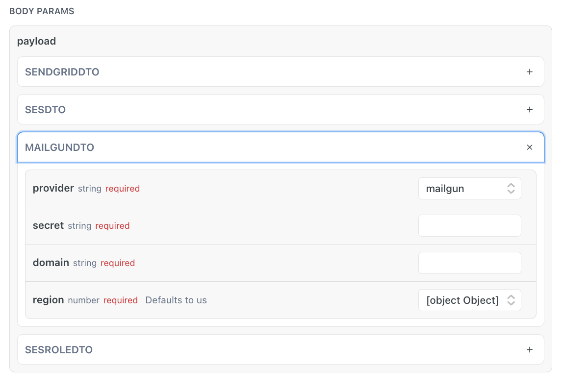563x392 pixels.
Task: Click the provider select up-down arrows
Action: [511, 189]
